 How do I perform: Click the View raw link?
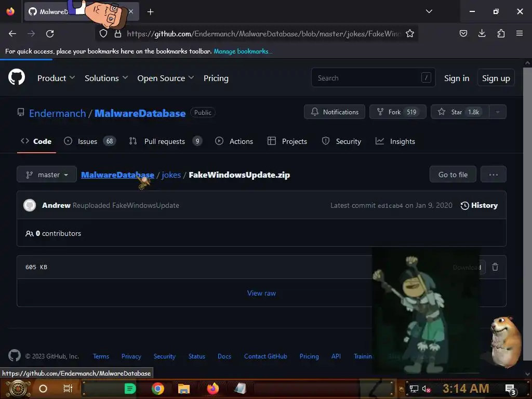(x=261, y=293)
